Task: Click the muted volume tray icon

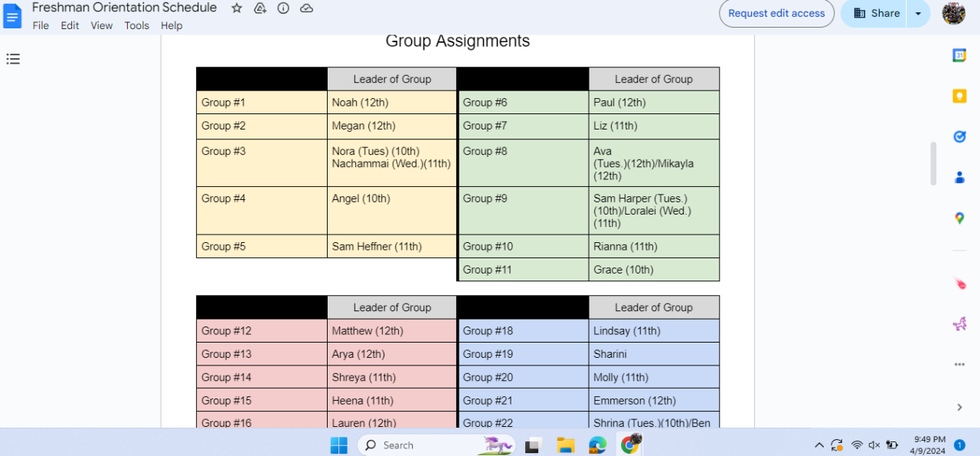Action: [874, 445]
